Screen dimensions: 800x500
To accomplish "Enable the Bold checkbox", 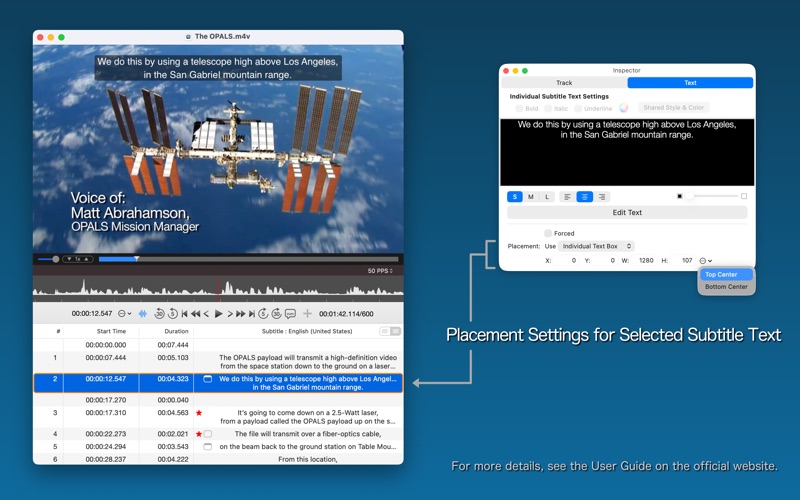I will click(519, 108).
